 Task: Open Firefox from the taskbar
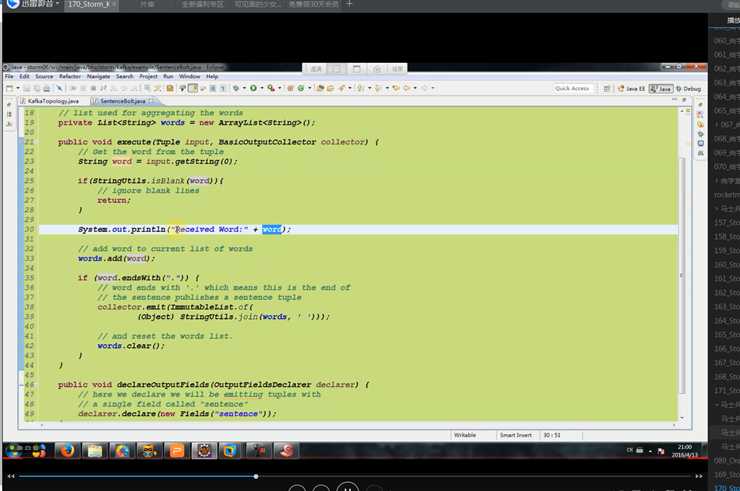point(67,451)
